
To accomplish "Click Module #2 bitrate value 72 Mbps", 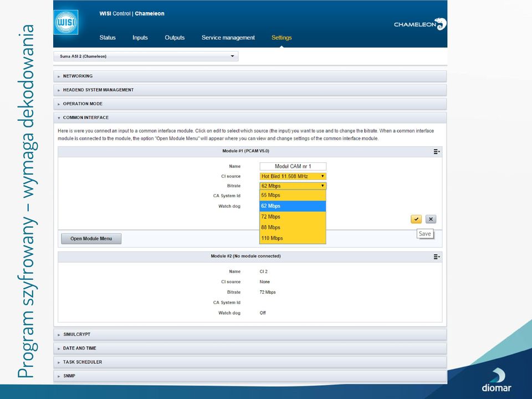I will (268, 292).
